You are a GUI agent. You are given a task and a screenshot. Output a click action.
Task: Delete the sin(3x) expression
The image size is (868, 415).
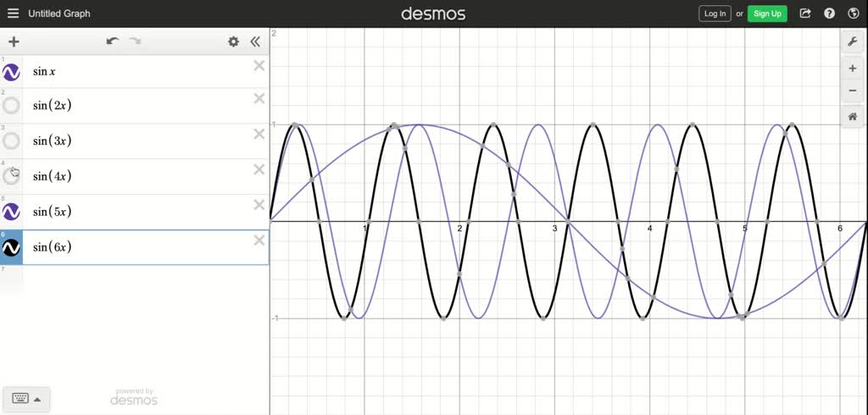click(259, 134)
